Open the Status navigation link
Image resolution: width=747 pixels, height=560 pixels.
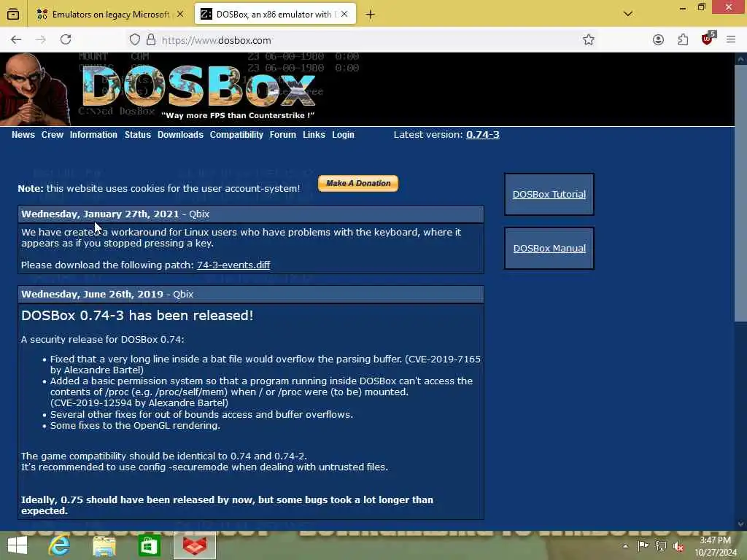138,135
